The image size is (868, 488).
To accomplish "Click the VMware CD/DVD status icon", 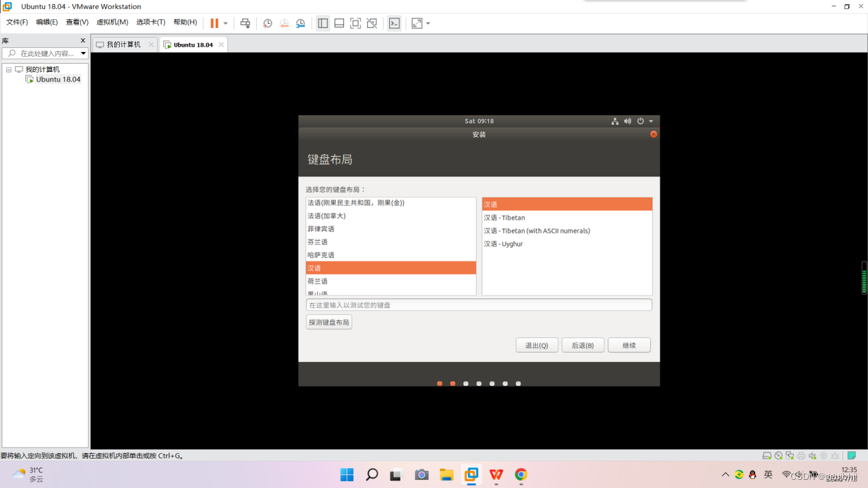I will click(x=778, y=456).
